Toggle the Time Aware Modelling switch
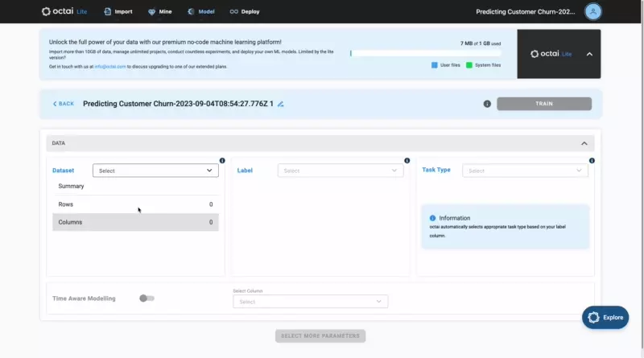This screenshot has height=358, width=644. point(147,298)
